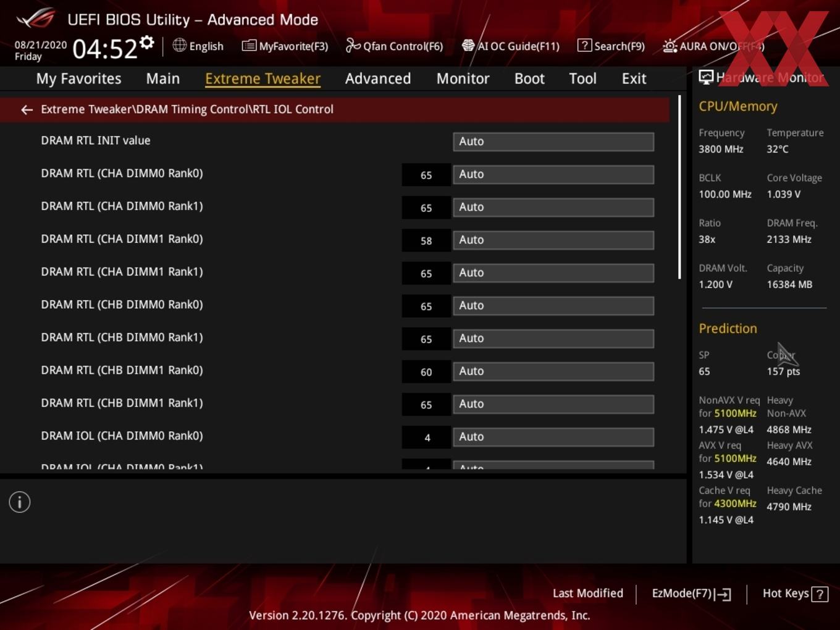This screenshot has width=840, height=630.
Task: Click the info circle icon
Action: 20,502
